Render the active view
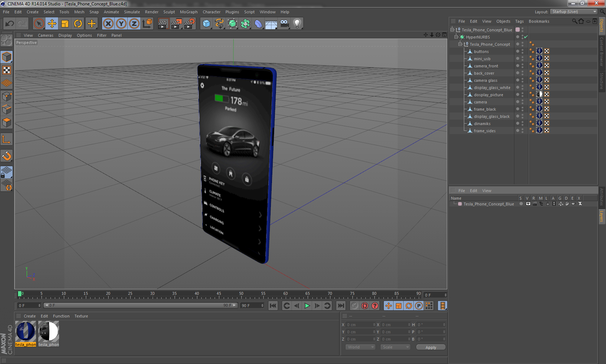This screenshot has height=364, width=606. coord(163,24)
